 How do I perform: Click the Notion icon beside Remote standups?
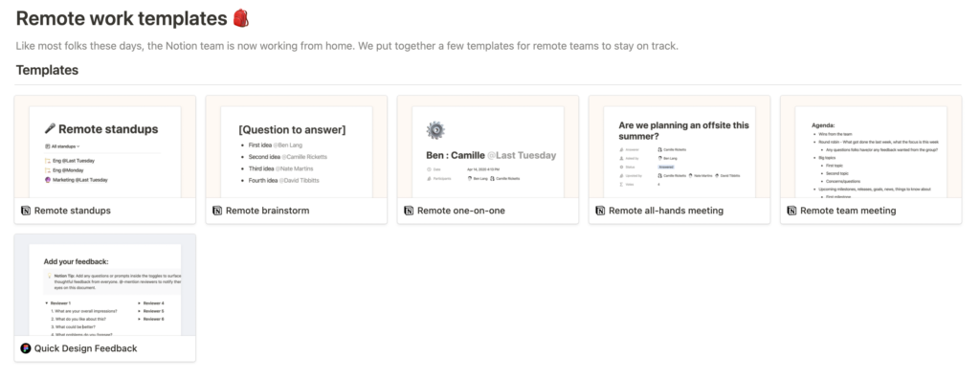[x=26, y=211]
